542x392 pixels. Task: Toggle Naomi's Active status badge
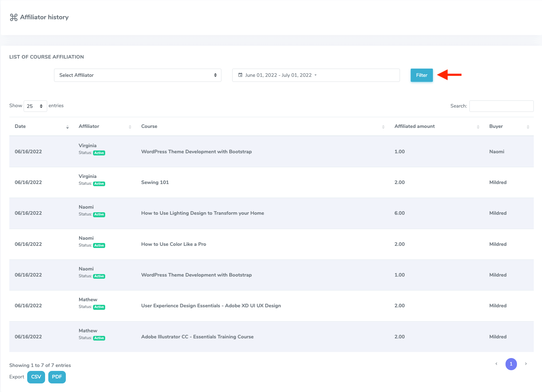99,214
